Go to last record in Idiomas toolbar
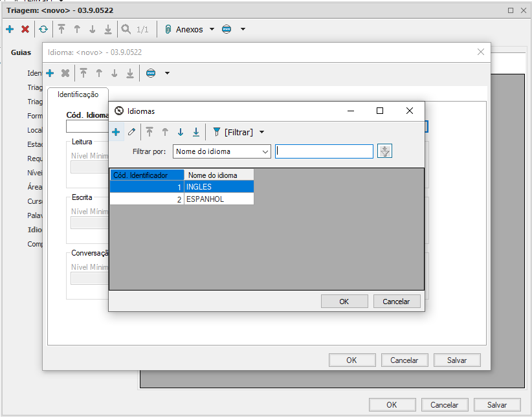Viewport: 532px width, 418px height. tap(196, 132)
